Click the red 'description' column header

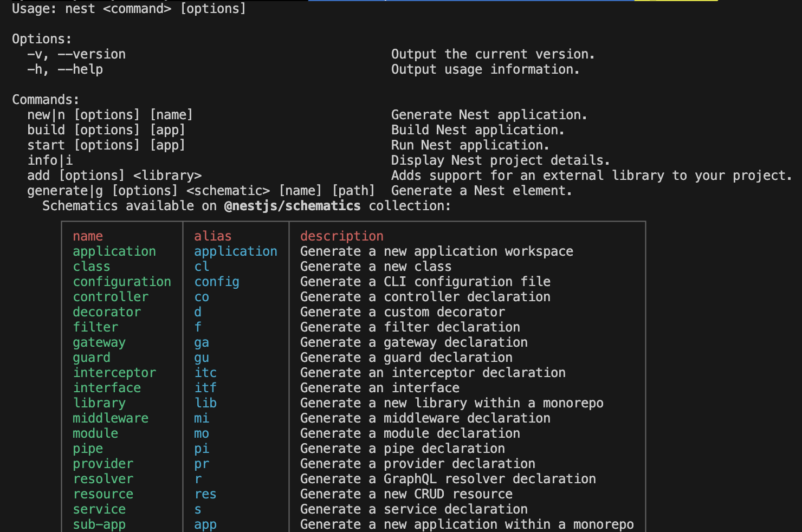pos(342,236)
